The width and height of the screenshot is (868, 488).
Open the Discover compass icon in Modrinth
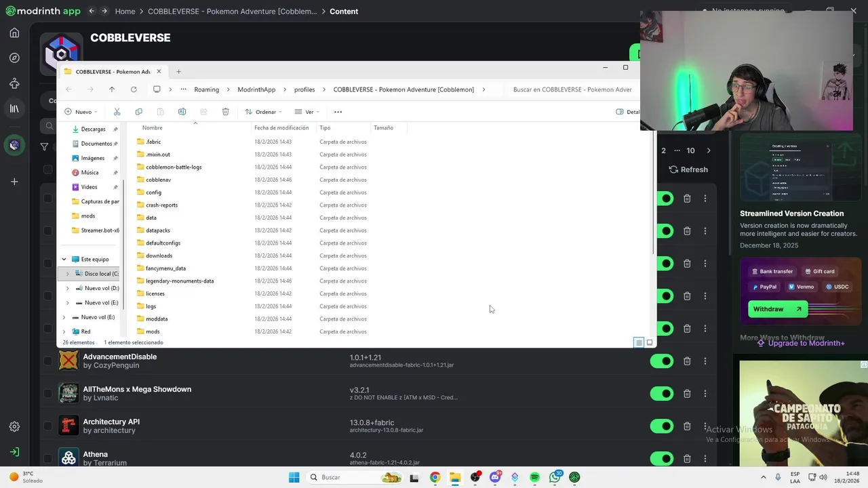14,58
